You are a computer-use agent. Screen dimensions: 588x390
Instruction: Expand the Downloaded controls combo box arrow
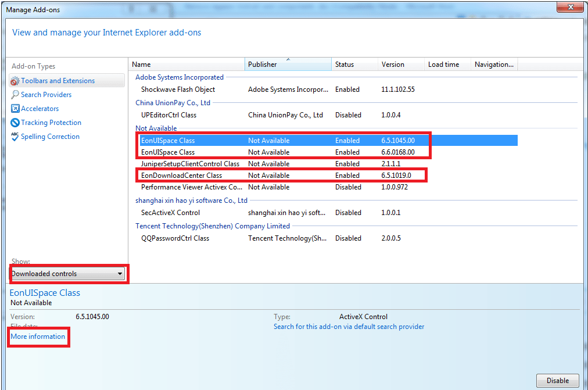click(x=120, y=273)
